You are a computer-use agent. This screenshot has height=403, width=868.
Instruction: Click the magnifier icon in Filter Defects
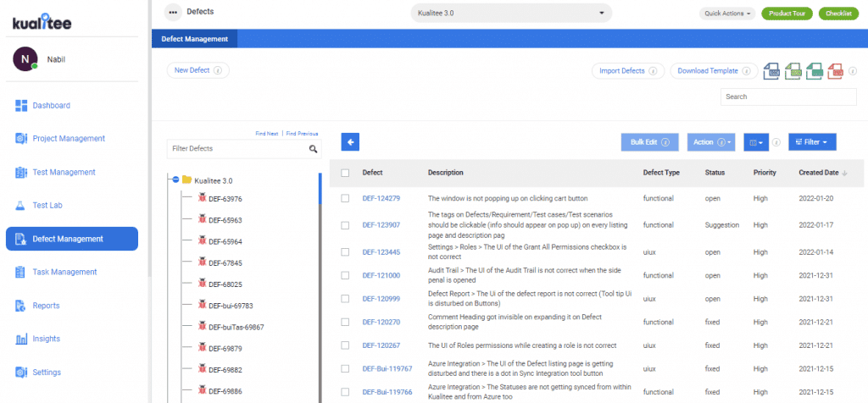(314, 149)
